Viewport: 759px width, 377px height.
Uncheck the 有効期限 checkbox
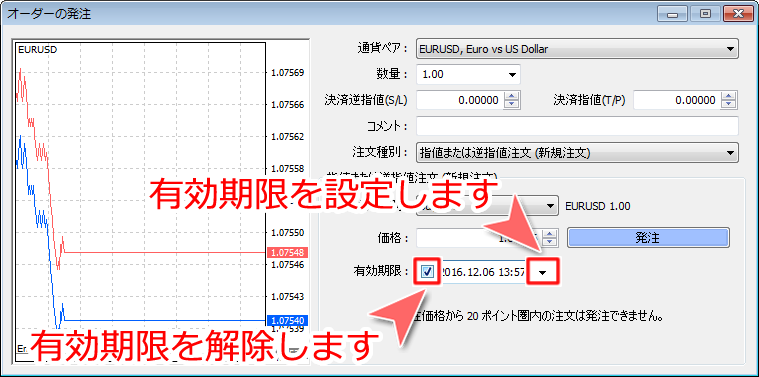(427, 272)
